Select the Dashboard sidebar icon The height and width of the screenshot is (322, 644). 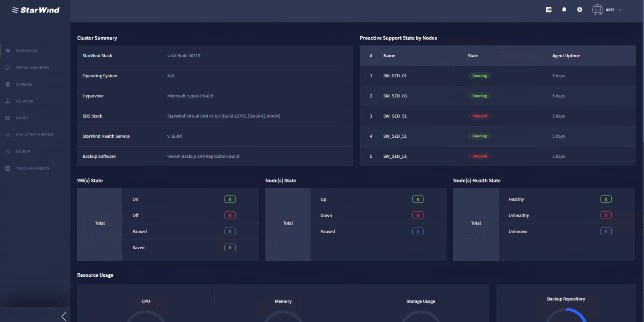tap(8, 51)
